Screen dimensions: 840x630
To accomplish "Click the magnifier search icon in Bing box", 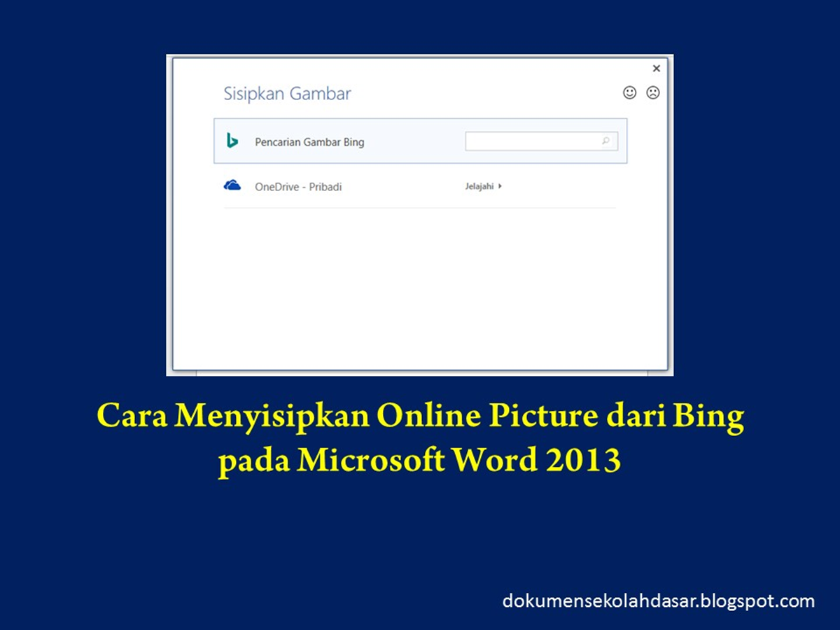I will tap(606, 141).
